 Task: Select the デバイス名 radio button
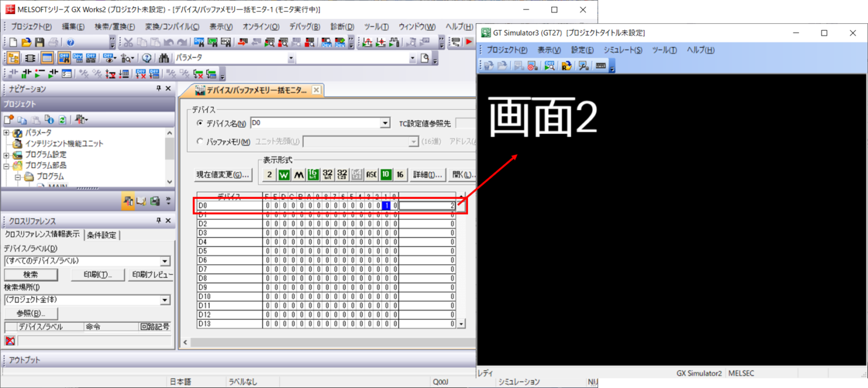[201, 123]
